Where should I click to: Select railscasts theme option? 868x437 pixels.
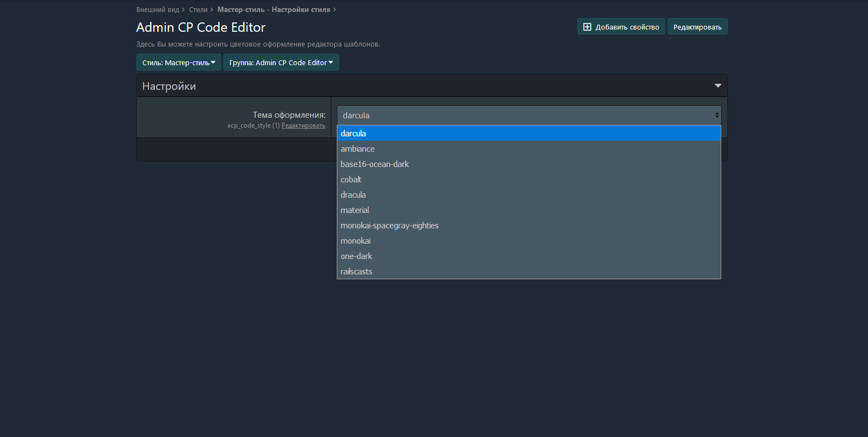(x=357, y=272)
